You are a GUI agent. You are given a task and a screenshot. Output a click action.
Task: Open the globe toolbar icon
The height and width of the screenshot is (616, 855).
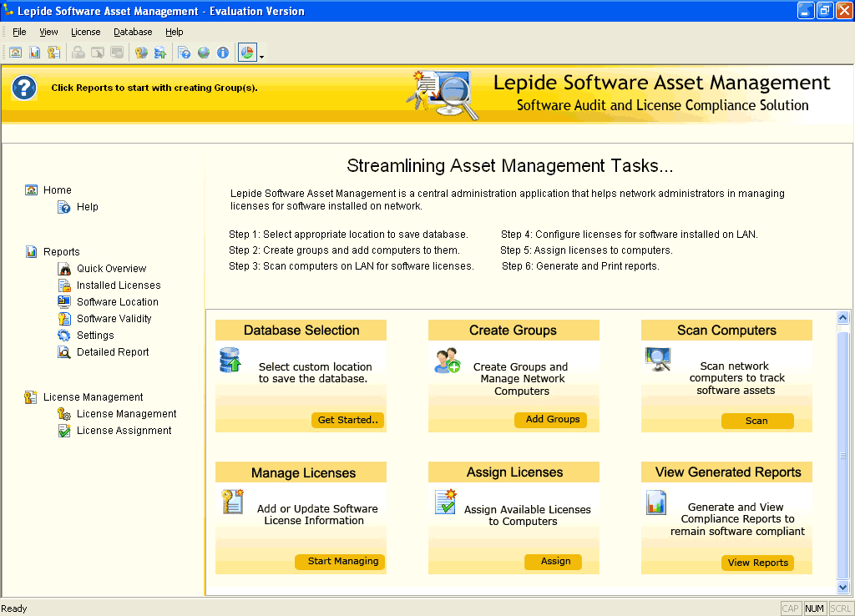205,52
